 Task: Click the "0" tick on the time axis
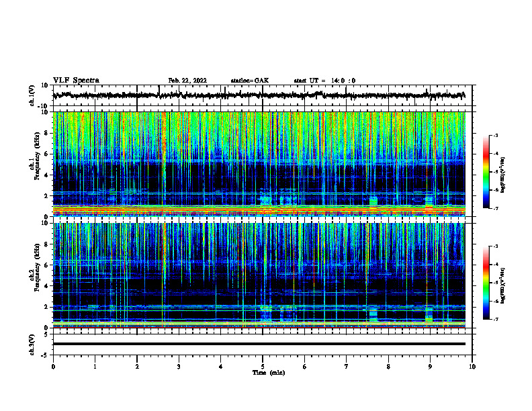[x=53, y=367]
